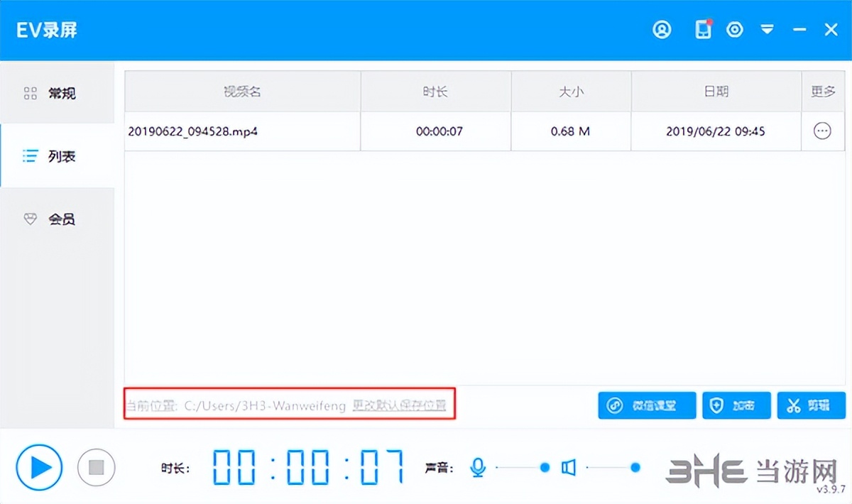Open the settings icon in the titlebar
Viewport: 852px width, 504px height.
tap(735, 29)
